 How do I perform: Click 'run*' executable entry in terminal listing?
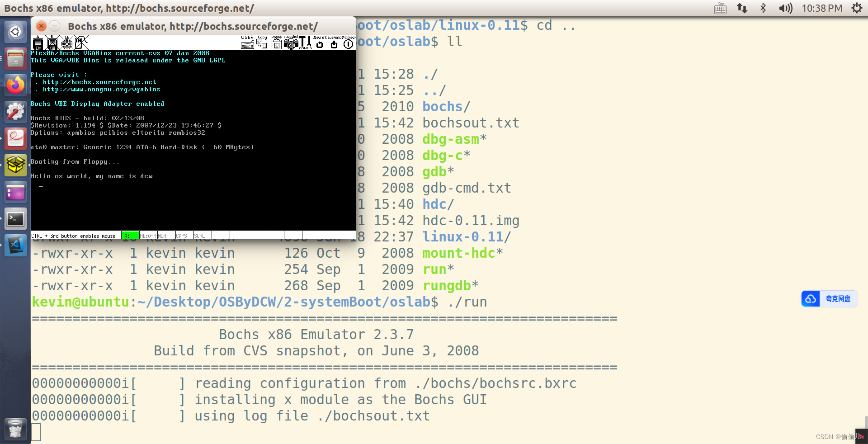[x=438, y=269]
